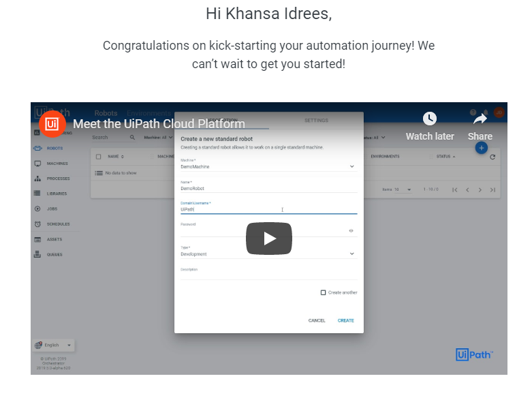The width and height of the screenshot is (532, 415).
Task: Switch to the Robots tab
Action: pyautogui.click(x=106, y=113)
